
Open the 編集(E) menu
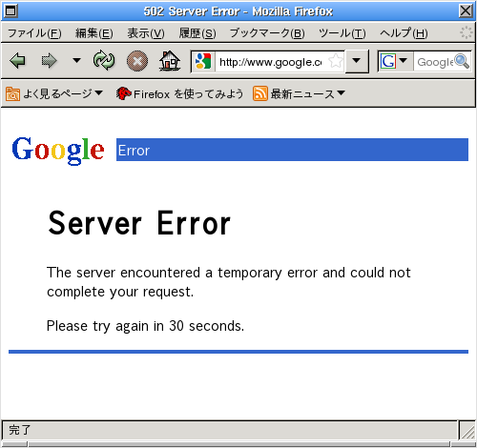click(x=94, y=33)
